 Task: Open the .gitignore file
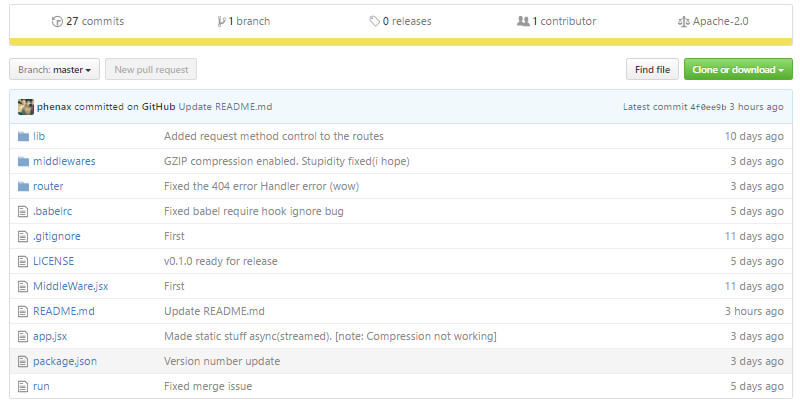(57, 236)
